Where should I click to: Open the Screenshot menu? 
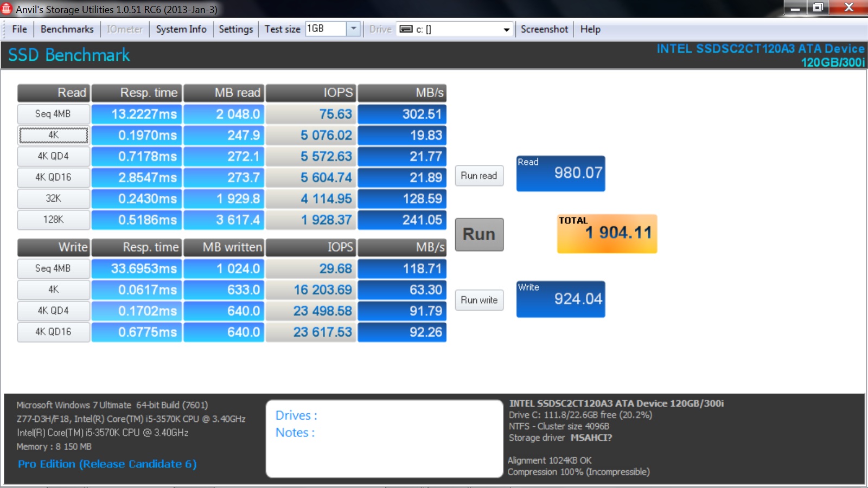(544, 29)
